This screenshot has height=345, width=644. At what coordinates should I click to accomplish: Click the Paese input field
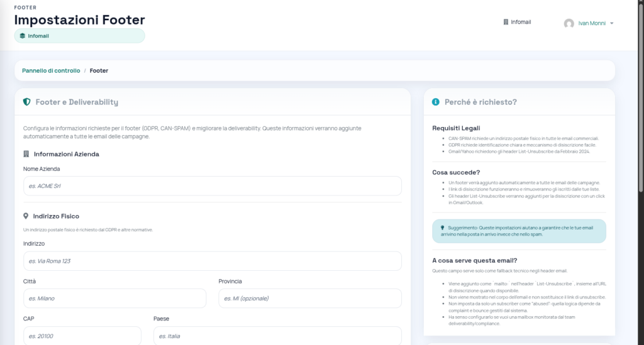[x=277, y=336]
